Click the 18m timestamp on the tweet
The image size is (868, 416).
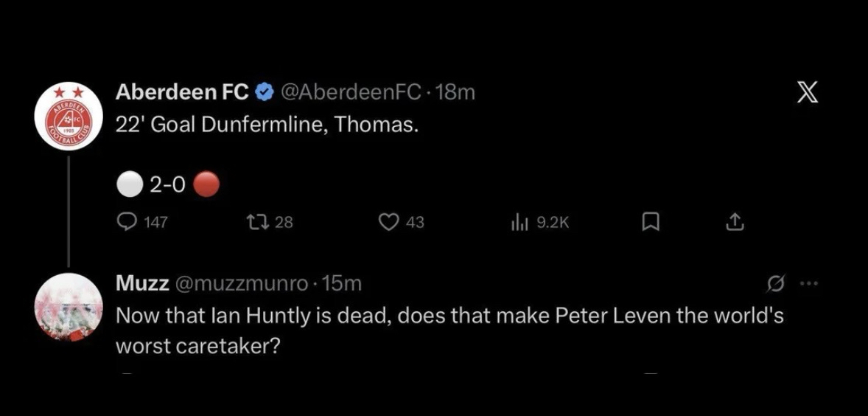(x=455, y=92)
